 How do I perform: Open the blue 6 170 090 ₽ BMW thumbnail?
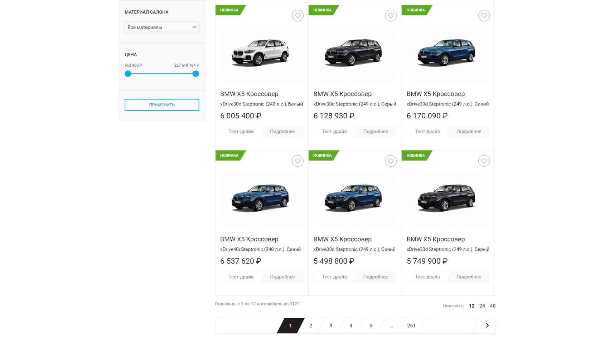tap(446, 53)
